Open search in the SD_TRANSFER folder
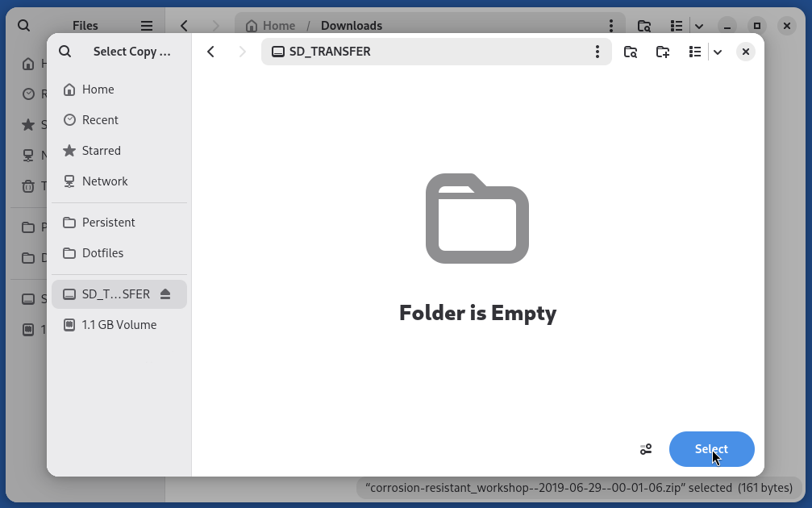The height and width of the screenshot is (508, 812). point(631,52)
